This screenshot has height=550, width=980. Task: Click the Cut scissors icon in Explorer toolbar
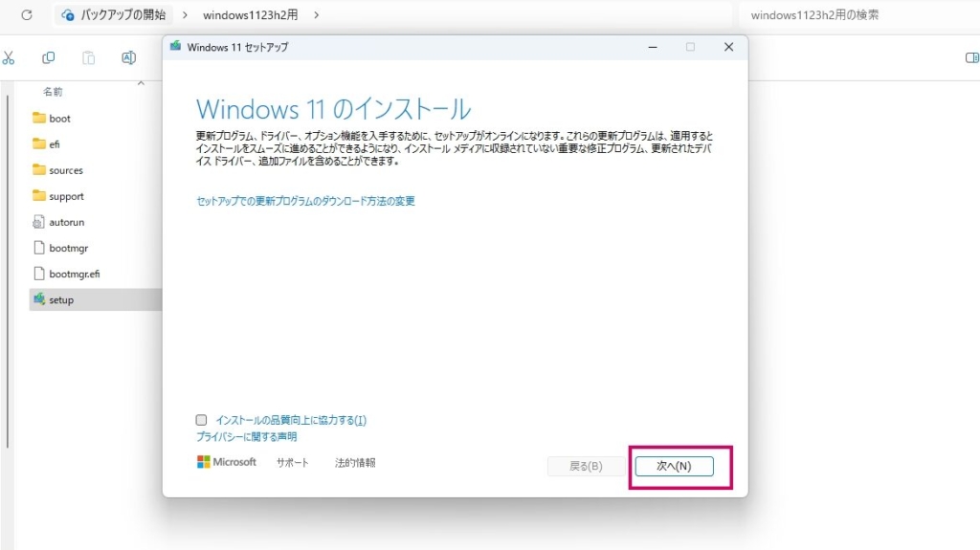point(8,57)
